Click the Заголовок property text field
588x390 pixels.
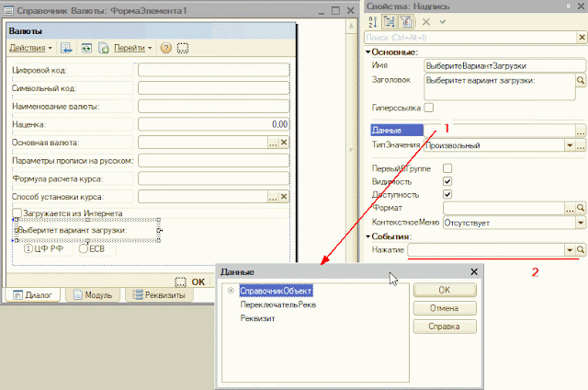click(x=500, y=87)
